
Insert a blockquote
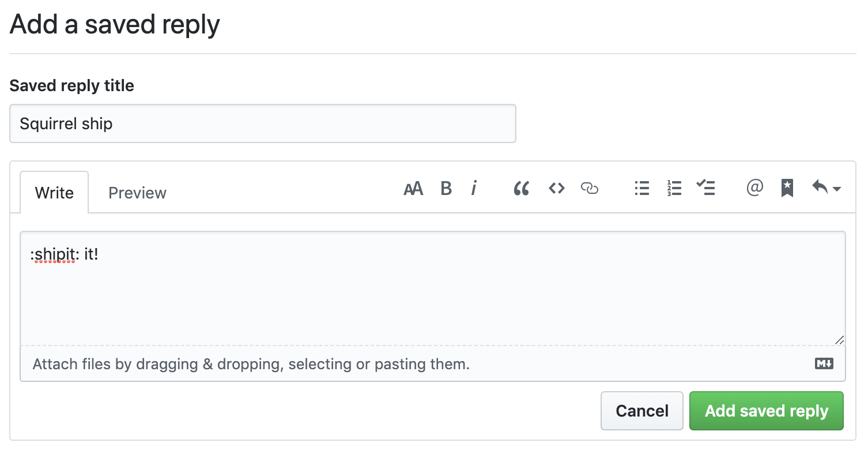tap(522, 188)
